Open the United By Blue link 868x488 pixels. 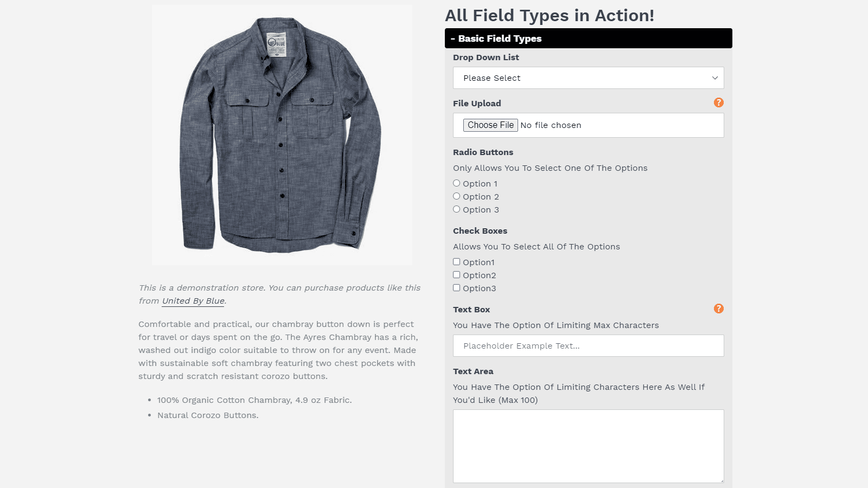click(x=193, y=300)
